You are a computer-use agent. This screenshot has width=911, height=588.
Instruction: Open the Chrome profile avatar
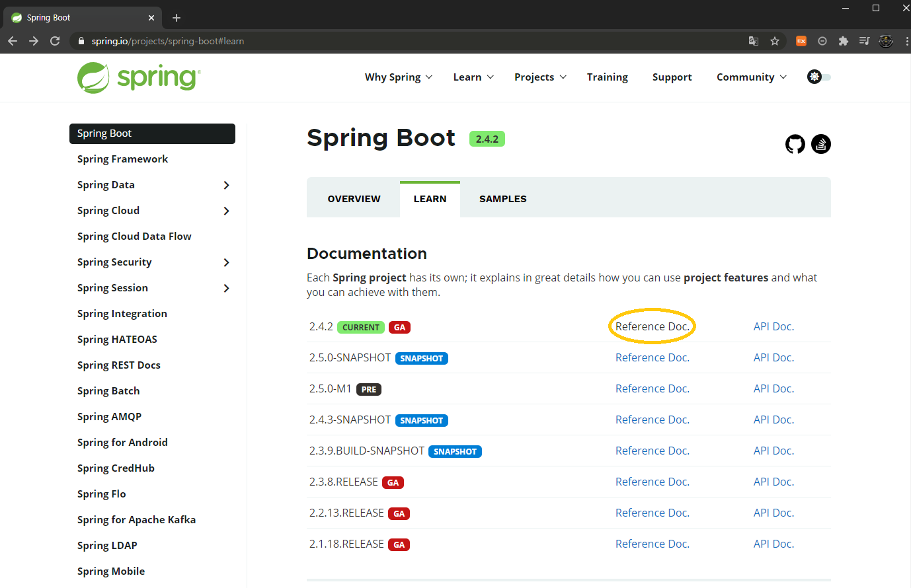886,41
